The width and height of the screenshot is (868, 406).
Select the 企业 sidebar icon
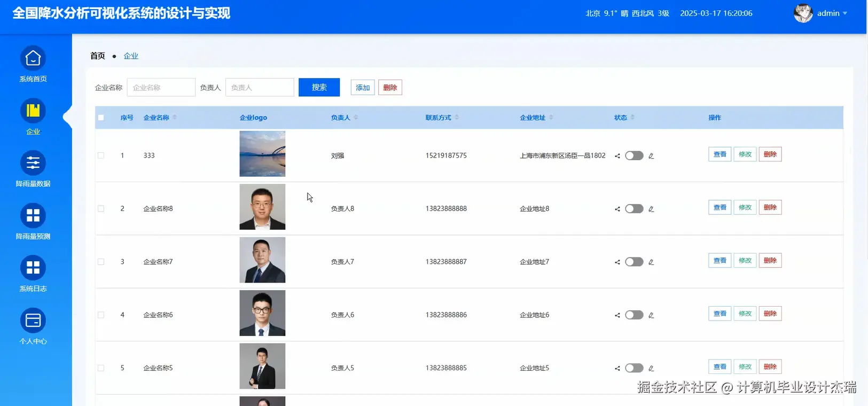click(33, 111)
